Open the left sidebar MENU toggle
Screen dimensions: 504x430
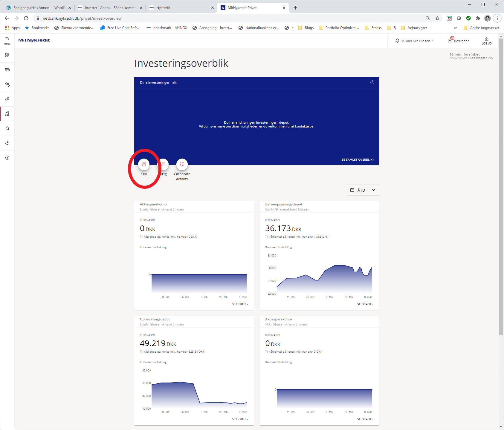click(x=7, y=41)
